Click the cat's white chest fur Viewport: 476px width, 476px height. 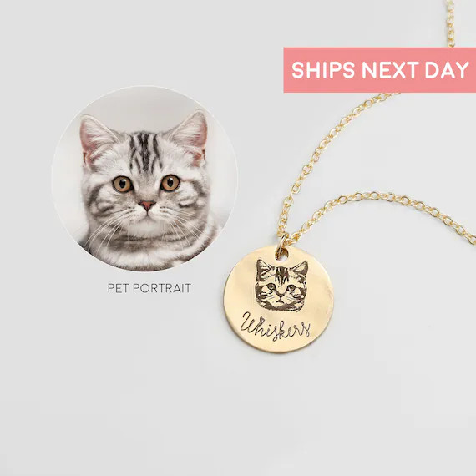143,249
